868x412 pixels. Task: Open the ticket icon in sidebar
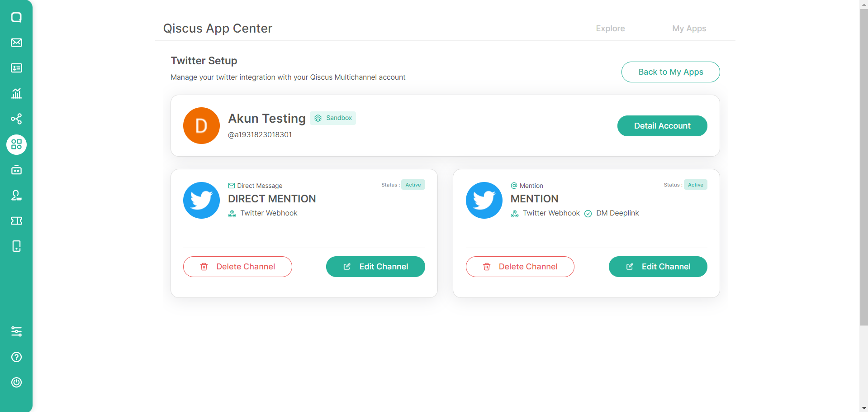(x=16, y=220)
